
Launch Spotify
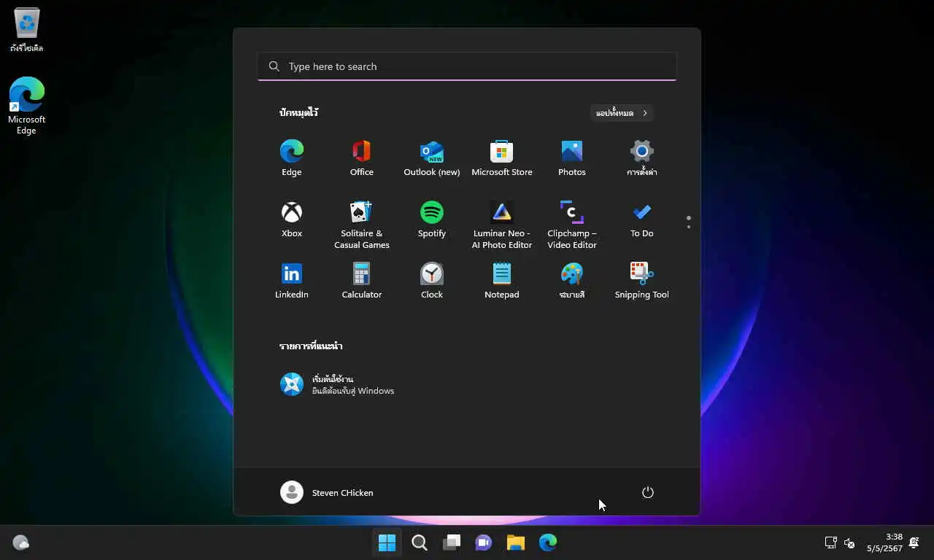431,219
